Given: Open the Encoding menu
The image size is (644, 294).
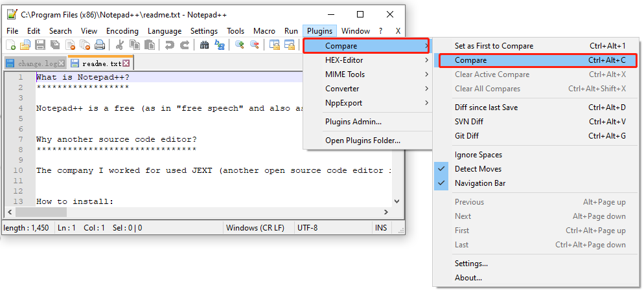Looking at the screenshot, I should 122,31.
